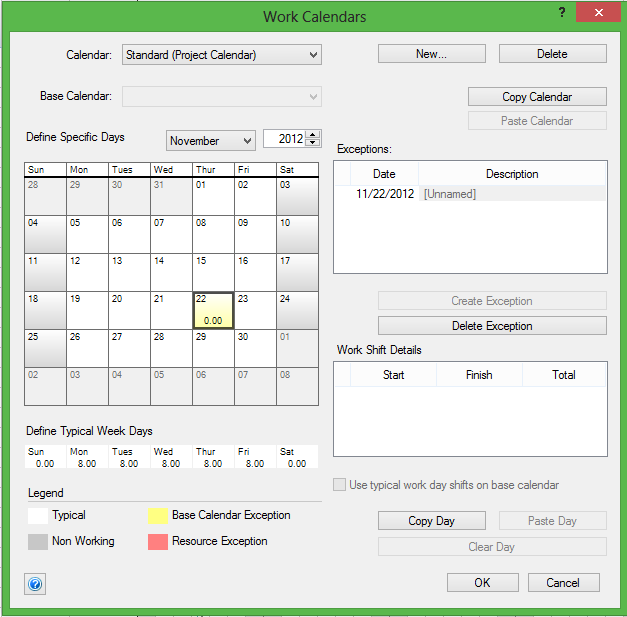Open the Calendar dropdown list
Image resolution: width=627 pixels, height=617 pixels.
314,55
